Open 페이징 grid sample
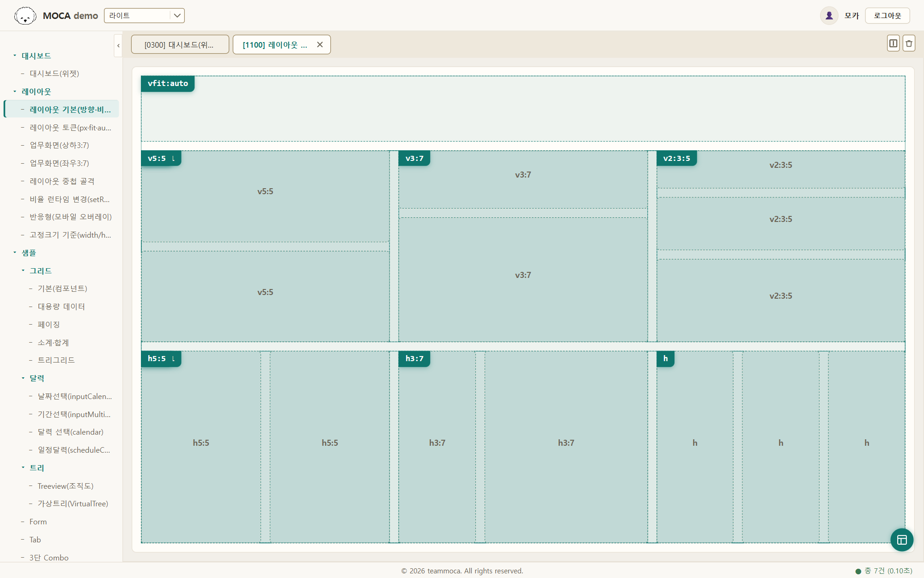This screenshot has height=578, width=924. tap(49, 325)
